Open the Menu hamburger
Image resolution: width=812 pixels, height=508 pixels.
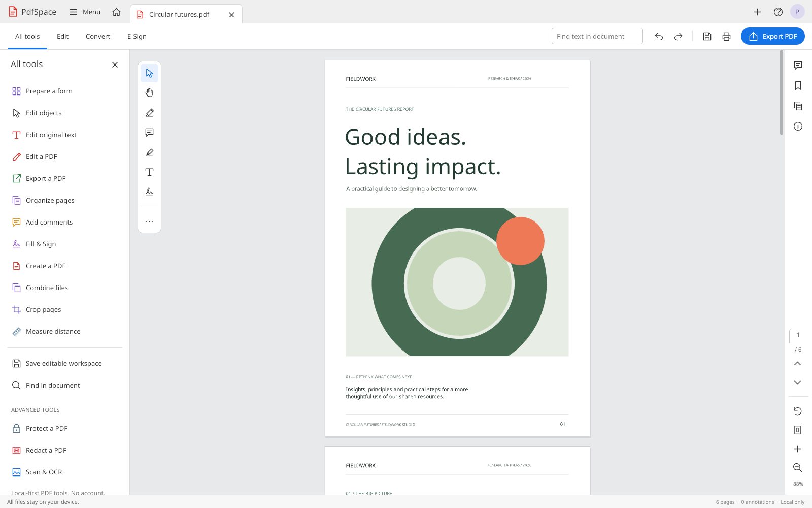pos(85,12)
